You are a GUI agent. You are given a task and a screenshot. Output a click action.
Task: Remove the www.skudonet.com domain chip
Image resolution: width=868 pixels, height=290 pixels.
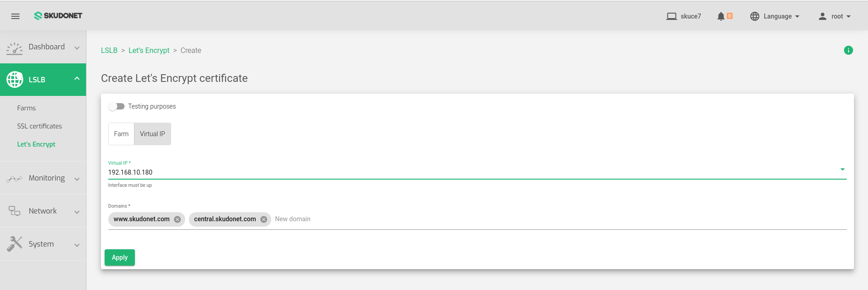point(177,219)
